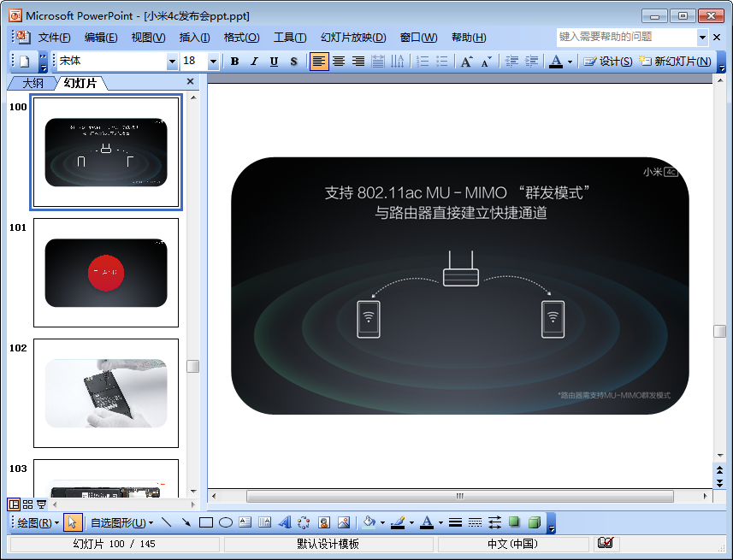Open the Draw (绘图) menu
Viewport: 733px width, 560px height.
(x=38, y=522)
